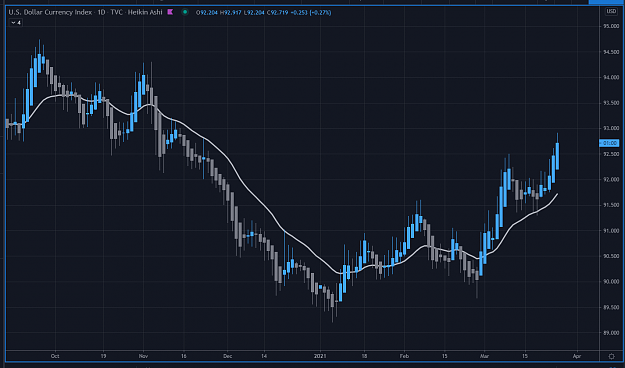The image size is (625, 368).
Task: Click the Dec label on the time axis
Action: coord(227,356)
